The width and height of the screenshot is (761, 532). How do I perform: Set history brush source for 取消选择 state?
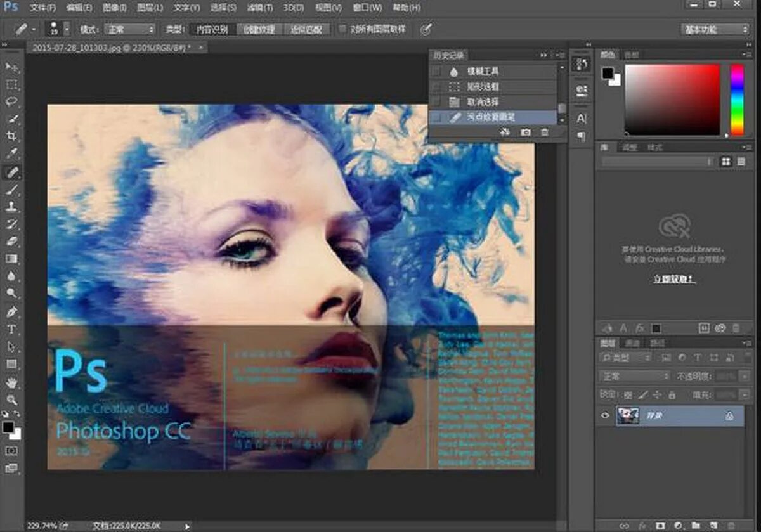(x=436, y=102)
